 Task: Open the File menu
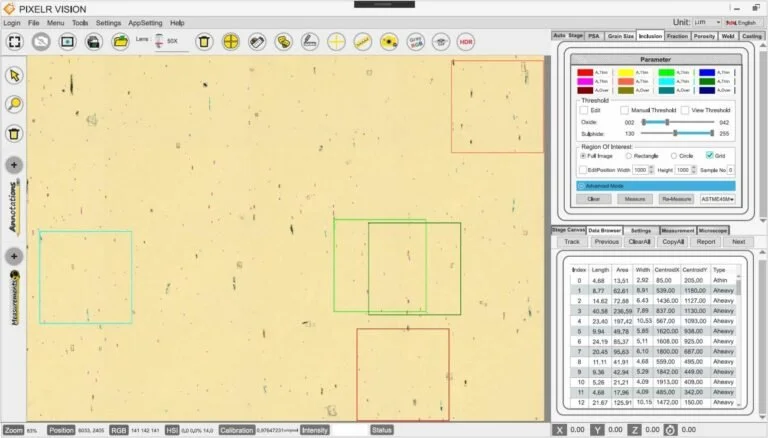34,23
